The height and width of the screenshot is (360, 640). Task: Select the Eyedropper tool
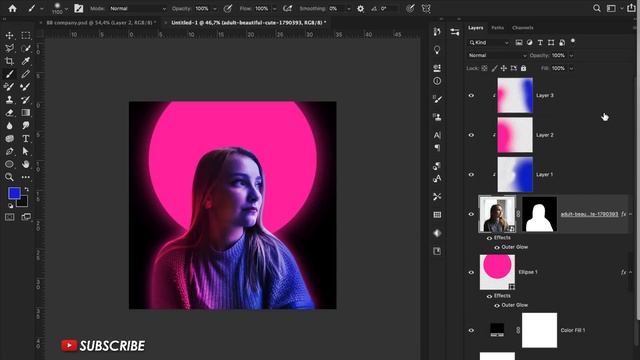point(26,61)
